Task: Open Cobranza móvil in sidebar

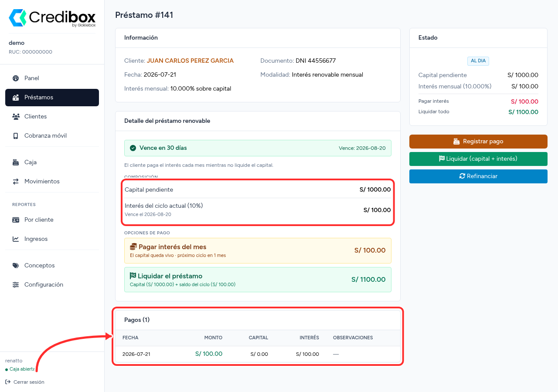Action: [x=52, y=136]
